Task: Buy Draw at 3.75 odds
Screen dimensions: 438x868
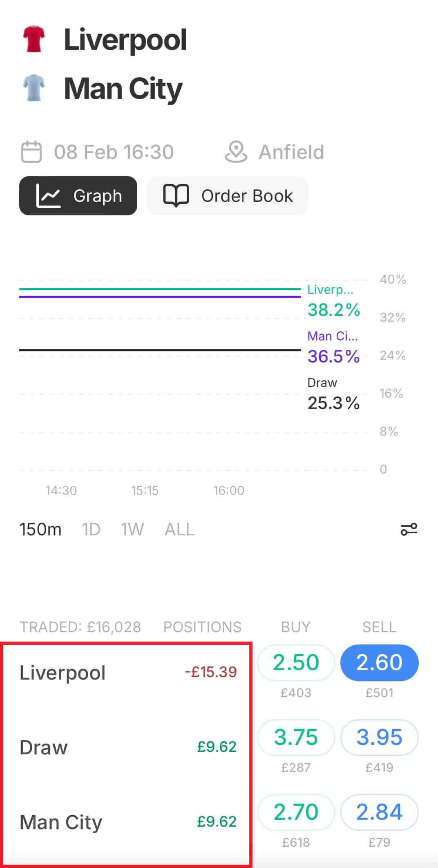Action: point(296,737)
